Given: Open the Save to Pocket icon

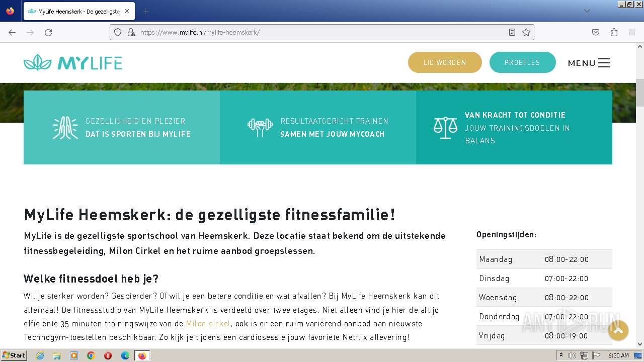Looking at the screenshot, I should point(596,32).
